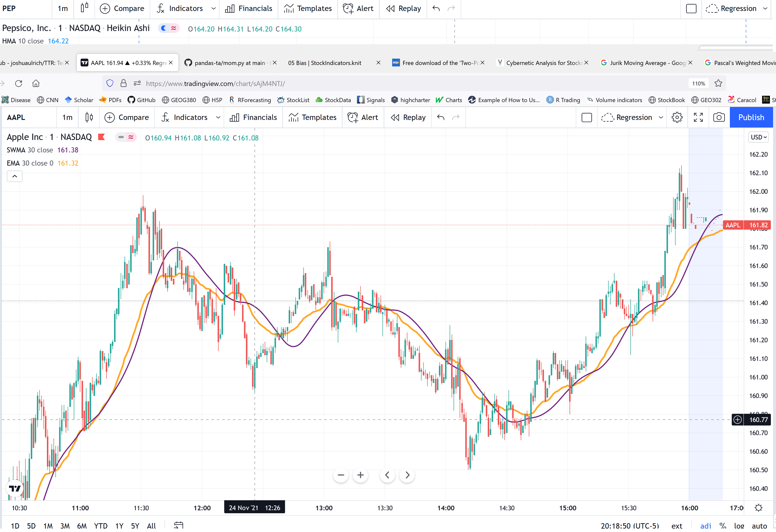The image size is (776, 532).
Task: Select layout square icon in PEP window
Action: tap(691, 9)
